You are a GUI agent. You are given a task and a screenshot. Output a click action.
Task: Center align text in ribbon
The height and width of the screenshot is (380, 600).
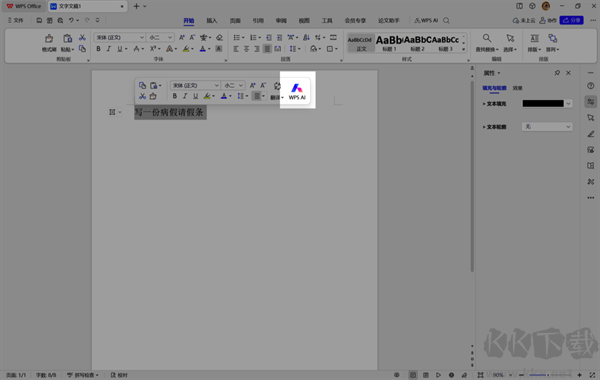click(x=246, y=49)
